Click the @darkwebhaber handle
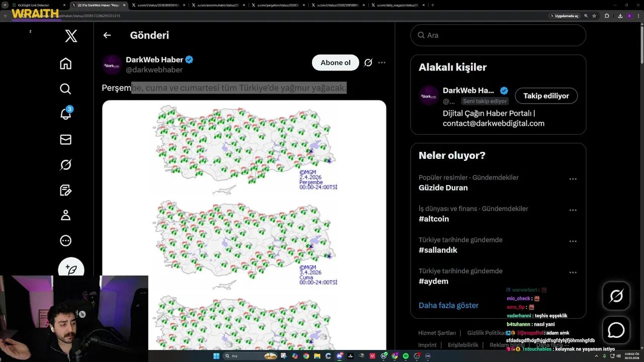Screen dimensions: 644x362 (x=154, y=70)
